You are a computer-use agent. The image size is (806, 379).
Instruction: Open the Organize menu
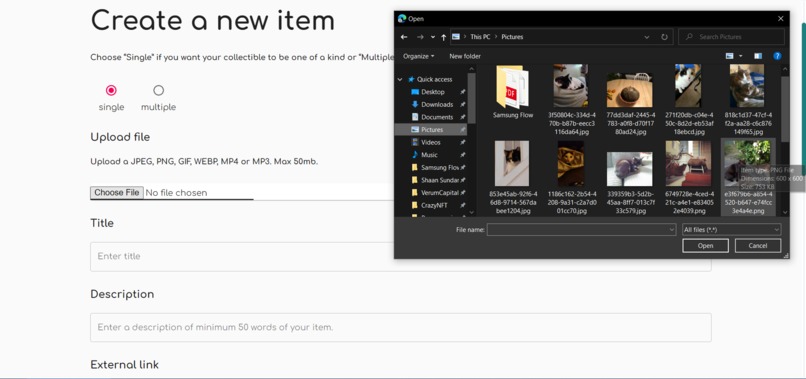coord(418,56)
